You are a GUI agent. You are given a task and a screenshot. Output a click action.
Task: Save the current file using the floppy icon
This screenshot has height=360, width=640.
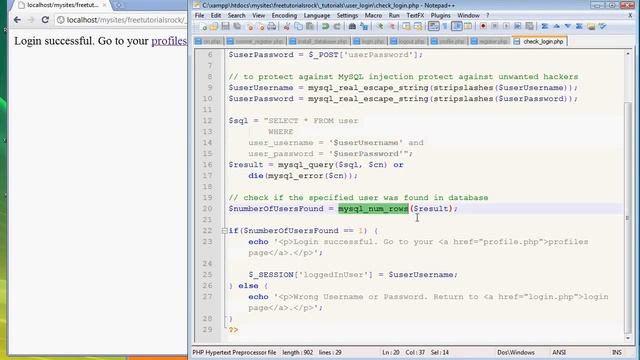pyautogui.click(x=225, y=27)
